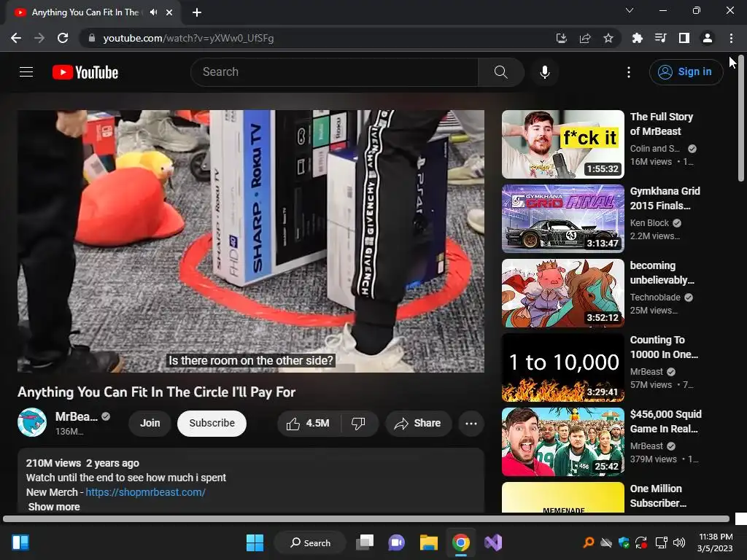View site info lock icon
This screenshot has height=560, width=747.
click(92, 38)
